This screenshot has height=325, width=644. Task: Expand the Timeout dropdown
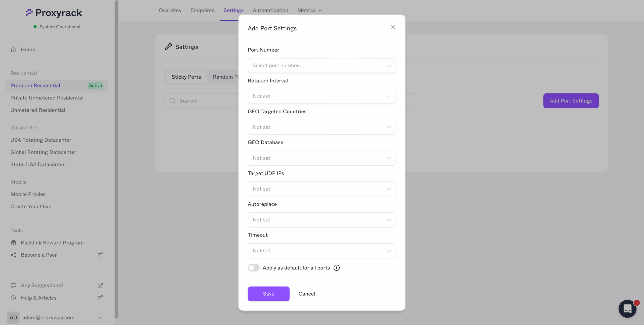[x=321, y=251]
